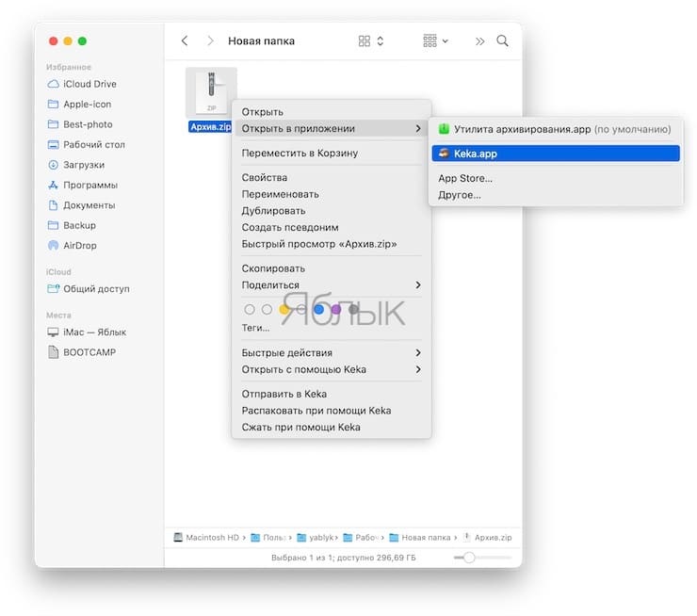Open Документы in sidebar
The height and width of the screenshot is (616, 697).
(x=81, y=205)
